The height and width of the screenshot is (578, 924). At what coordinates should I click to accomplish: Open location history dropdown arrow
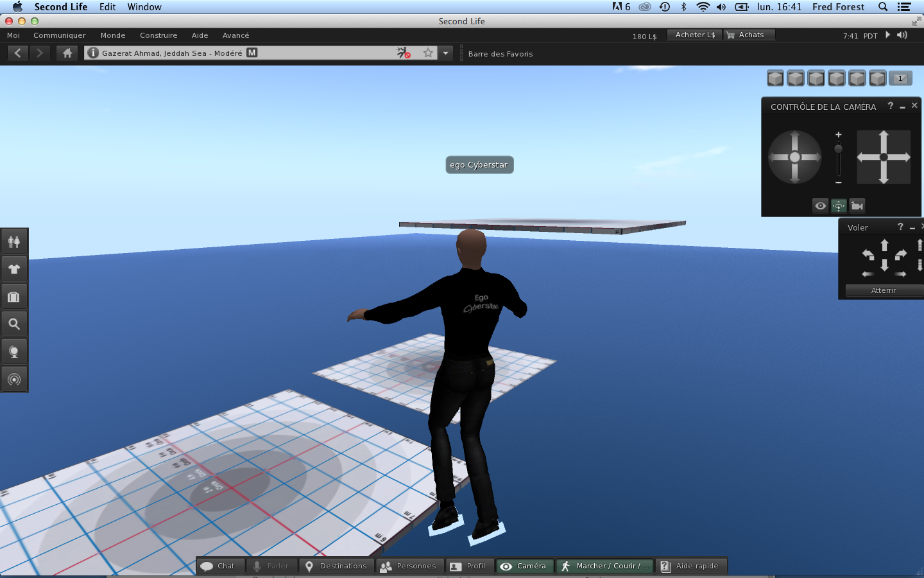click(x=445, y=53)
